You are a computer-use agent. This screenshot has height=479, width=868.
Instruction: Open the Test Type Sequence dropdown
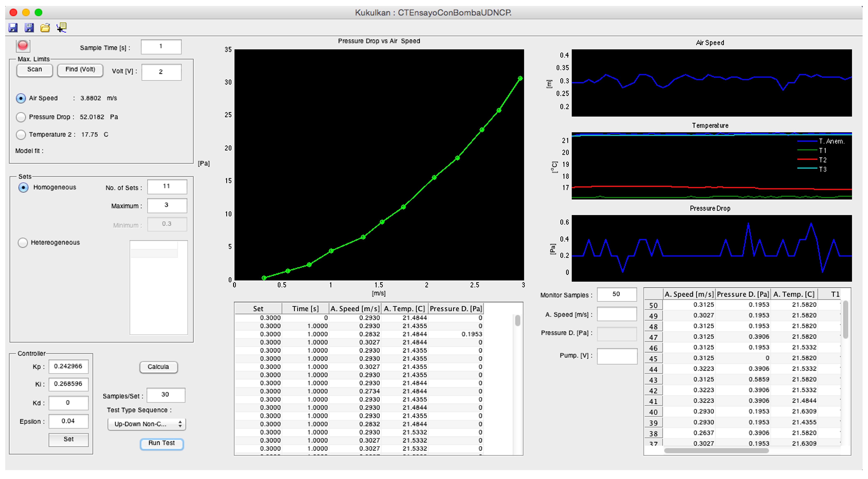(147, 424)
